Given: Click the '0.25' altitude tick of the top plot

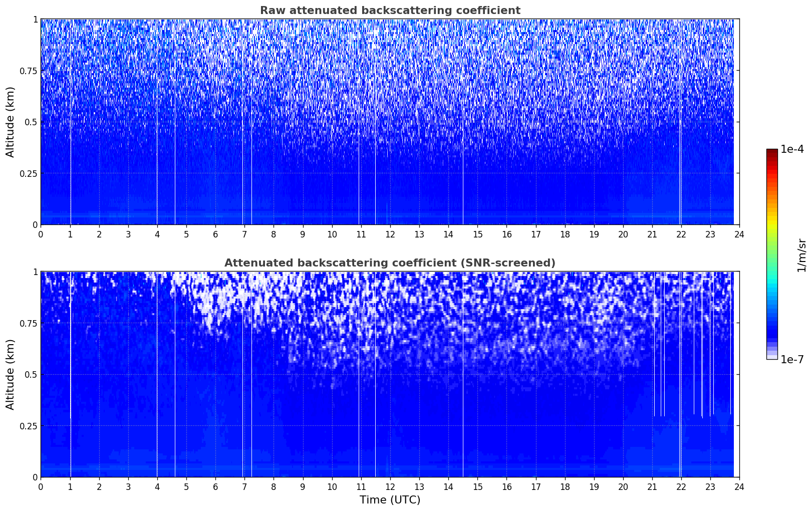Looking at the screenshot, I should coord(28,173).
